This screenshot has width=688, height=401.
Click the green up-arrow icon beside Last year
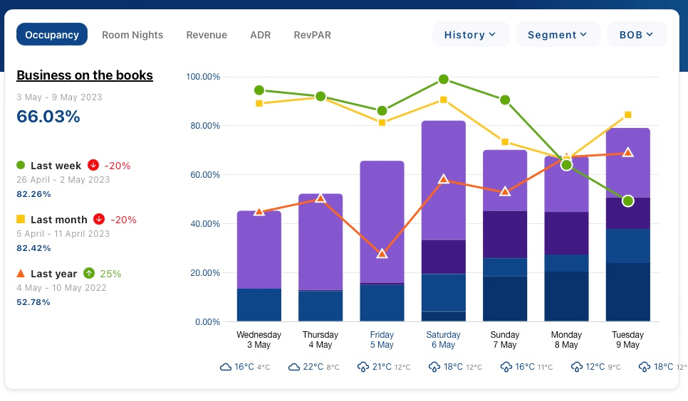tap(89, 273)
